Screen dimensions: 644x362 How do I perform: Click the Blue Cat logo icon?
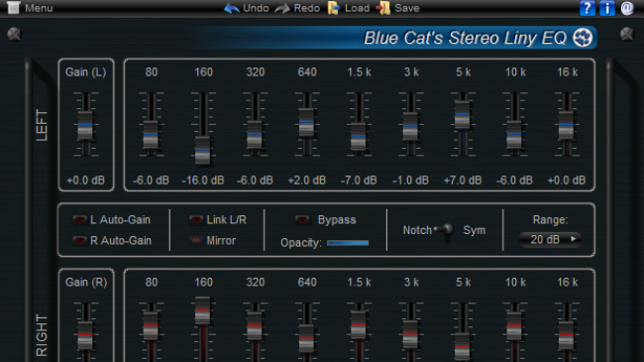pos(583,38)
